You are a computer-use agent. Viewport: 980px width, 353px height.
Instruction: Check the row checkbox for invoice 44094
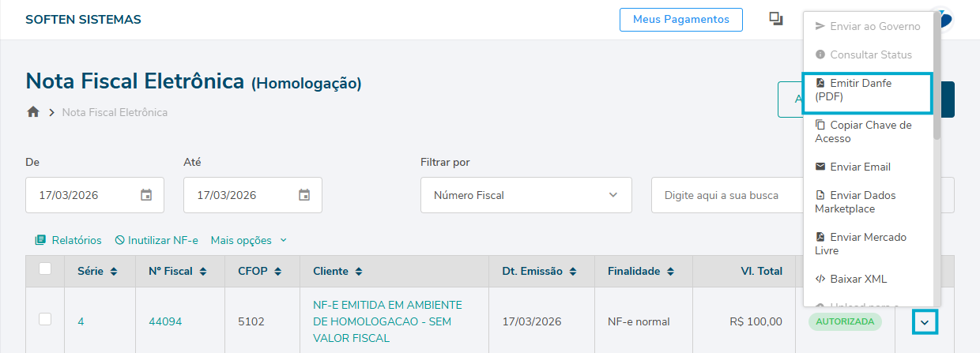[x=45, y=319]
